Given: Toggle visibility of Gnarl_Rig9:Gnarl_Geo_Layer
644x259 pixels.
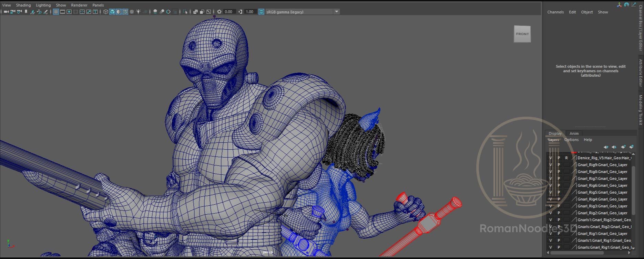Looking at the screenshot, I should point(550,165).
